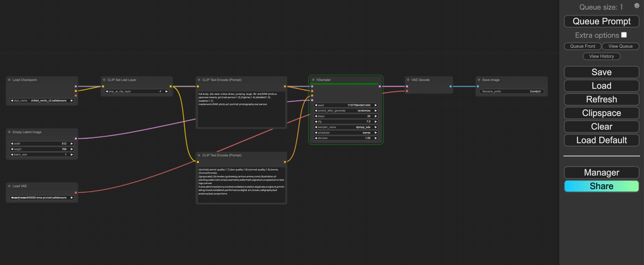Click Queue Front button

[582, 46]
